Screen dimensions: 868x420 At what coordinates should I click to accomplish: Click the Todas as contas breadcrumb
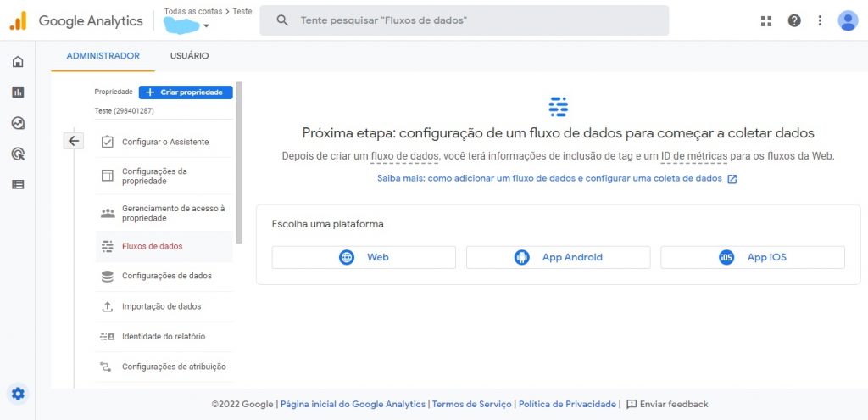pyautogui.click(x=193, y=11)
